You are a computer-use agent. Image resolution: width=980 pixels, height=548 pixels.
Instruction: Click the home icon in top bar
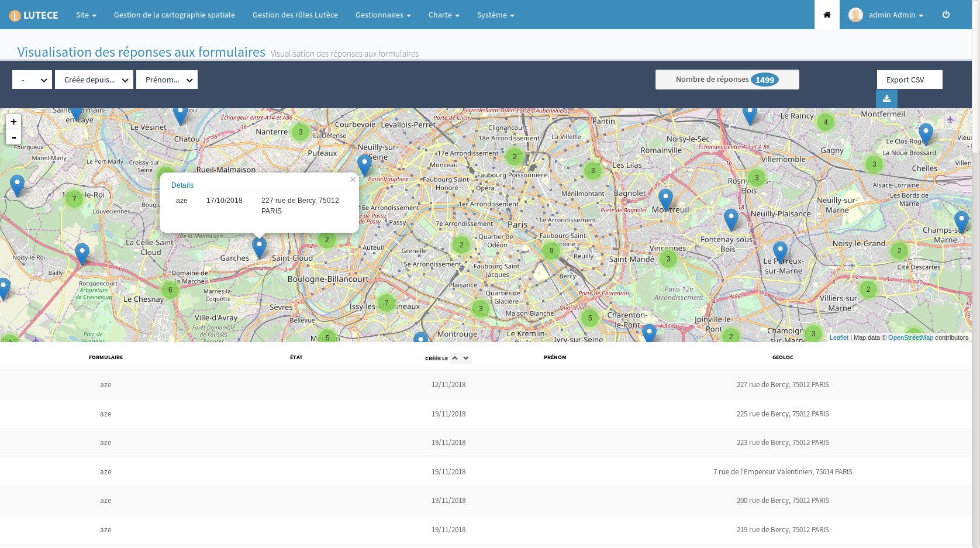point(827,15)
